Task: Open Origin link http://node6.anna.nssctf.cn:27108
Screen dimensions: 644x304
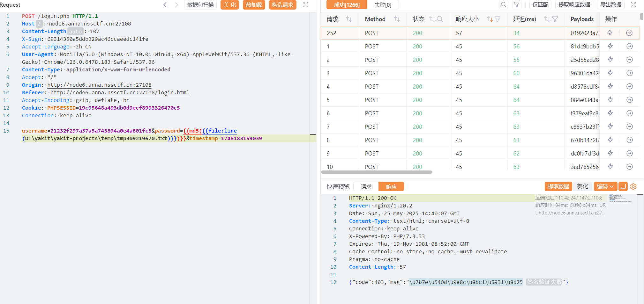Action: tap(99, 85)
